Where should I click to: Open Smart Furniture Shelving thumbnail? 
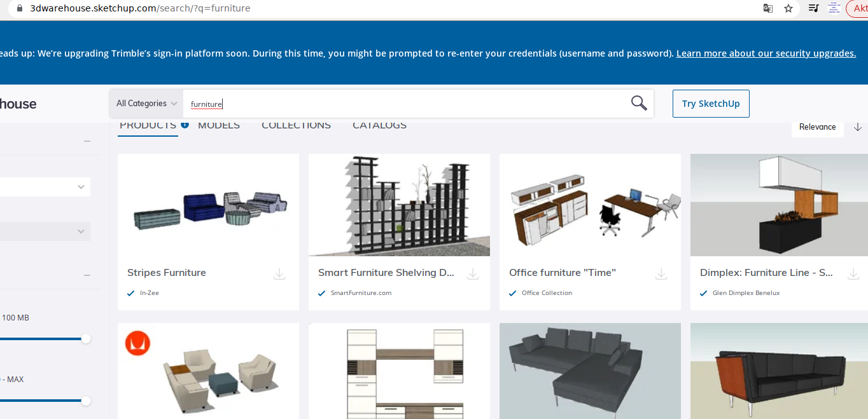coord(399,205)
